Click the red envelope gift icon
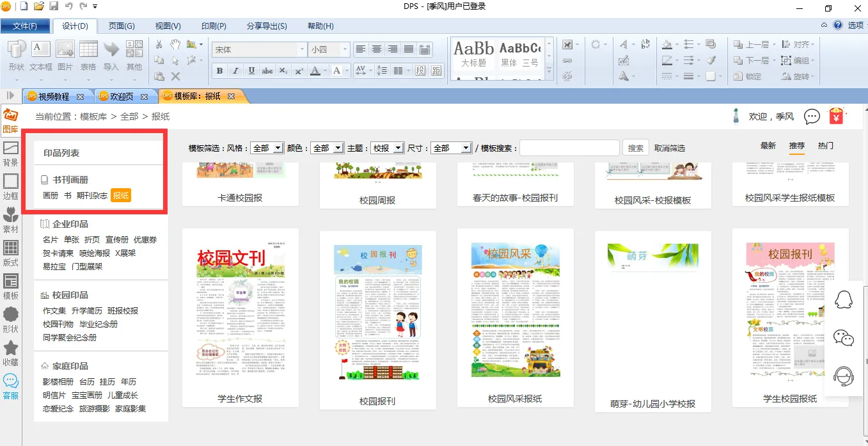The height and width of the screenshot is (446, 868). point(836,116)
